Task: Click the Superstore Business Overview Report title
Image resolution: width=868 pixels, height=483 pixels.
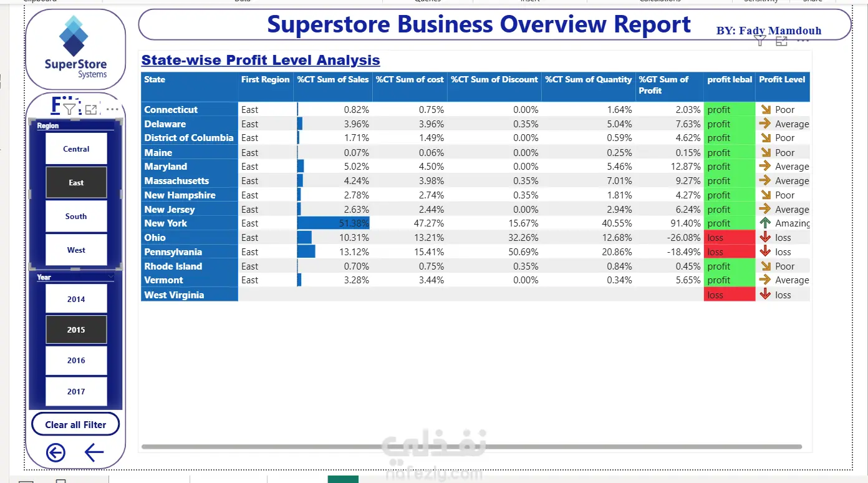Action: pyautogui.click(x=479, y=24)
